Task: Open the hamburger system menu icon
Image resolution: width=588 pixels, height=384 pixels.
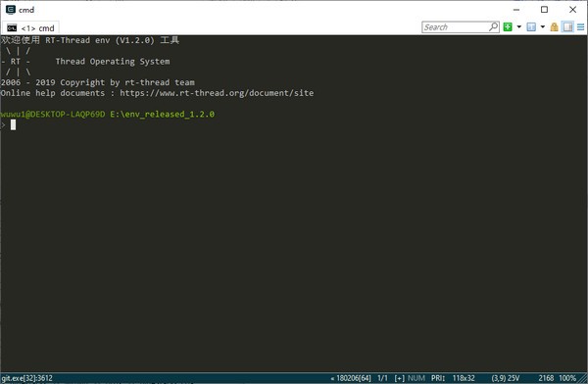Action: tap(580, 27)
